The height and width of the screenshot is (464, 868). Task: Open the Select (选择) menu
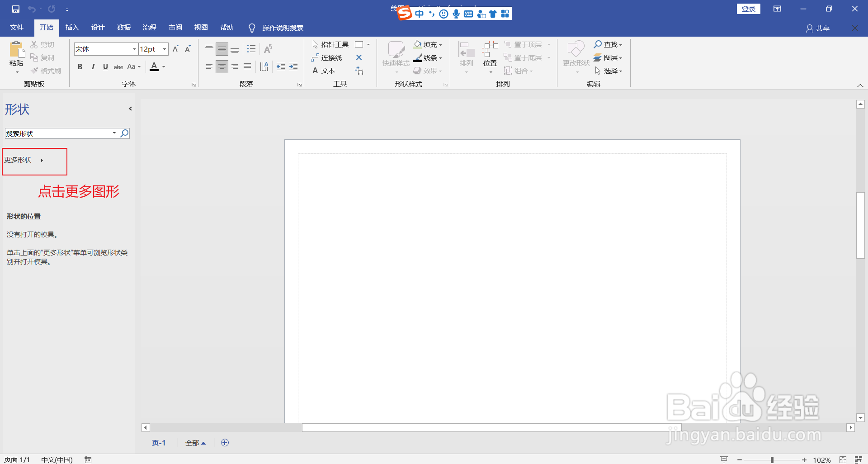[x=608, y=71]
